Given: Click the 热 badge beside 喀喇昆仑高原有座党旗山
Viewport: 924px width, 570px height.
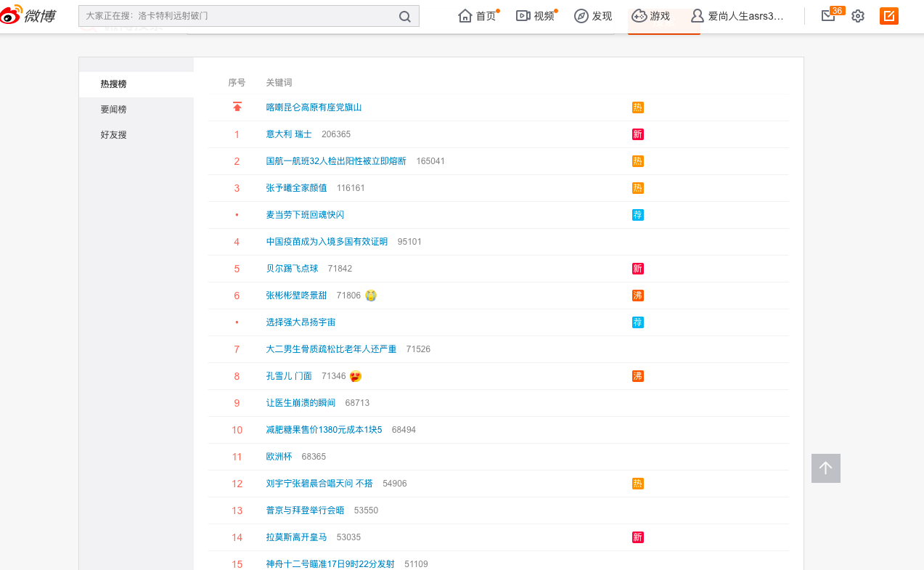Looking at the screenshot, I should (x=638, y=107).
